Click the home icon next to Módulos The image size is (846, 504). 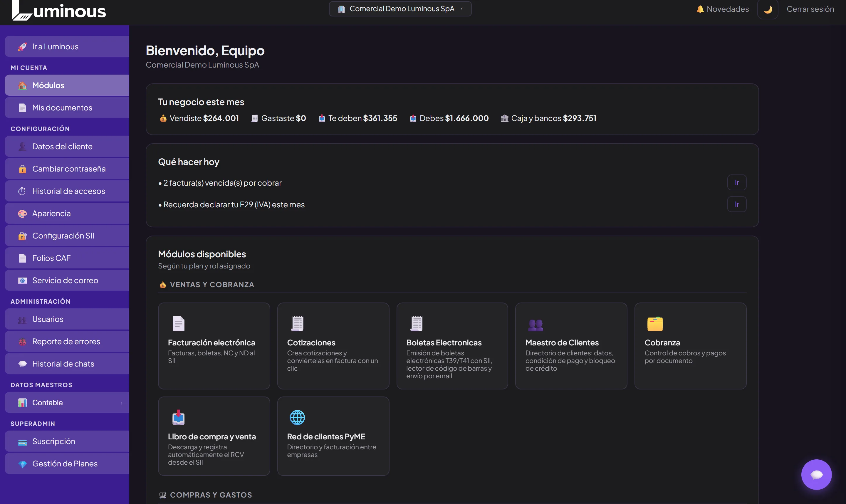point(22,85)
